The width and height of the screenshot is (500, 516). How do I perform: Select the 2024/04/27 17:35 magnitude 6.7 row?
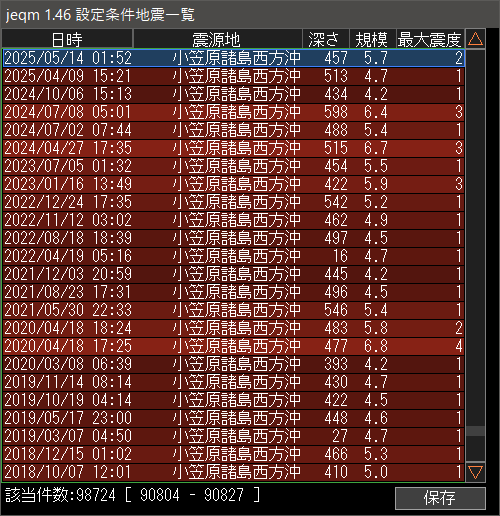tap(234, 148)
